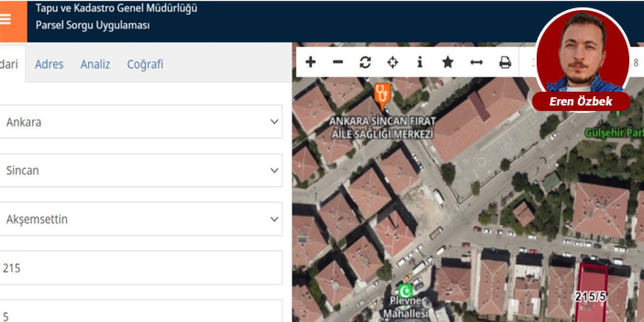Click the info tool icon
Image resolution: width=644 pixels, height=322 pixels.
pyautogui.click(x=420, y=62)
